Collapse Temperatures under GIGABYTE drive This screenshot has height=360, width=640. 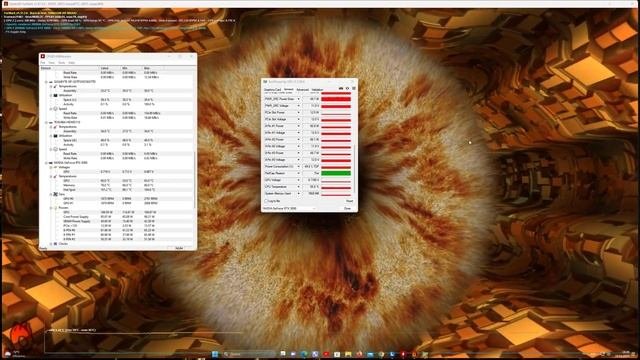(51, 86)
